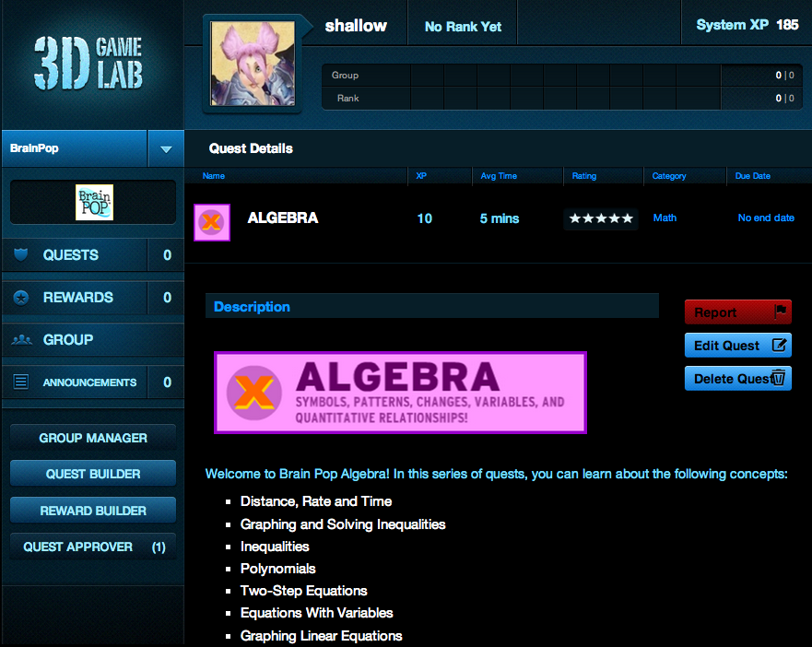This screenshot has width=812, height=647.
Task: Click the Announcements count badge 0
Action: coord(167,382)
